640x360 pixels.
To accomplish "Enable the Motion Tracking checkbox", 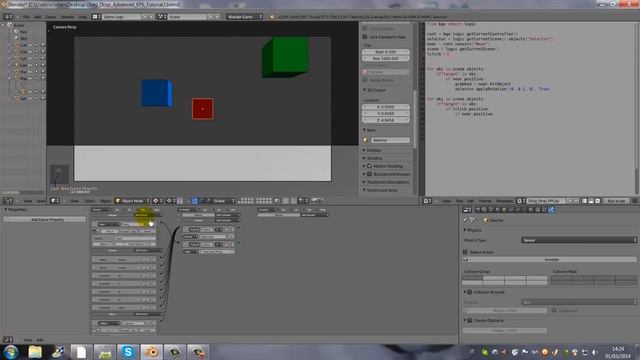I will (369, 166).
